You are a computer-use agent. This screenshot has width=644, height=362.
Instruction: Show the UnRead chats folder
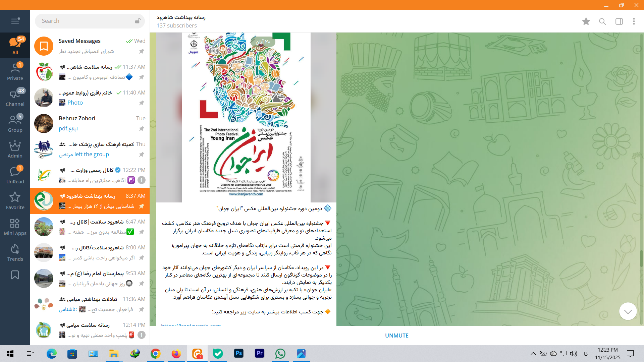coord(15,175)
